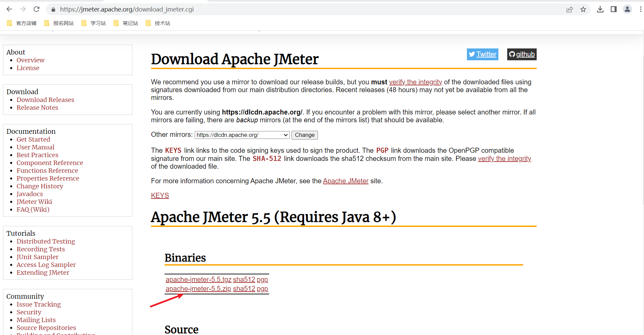This screenshot has width=644, height=335.
Task: Open the Functions Reference link
Action: [x=47, y=170]
